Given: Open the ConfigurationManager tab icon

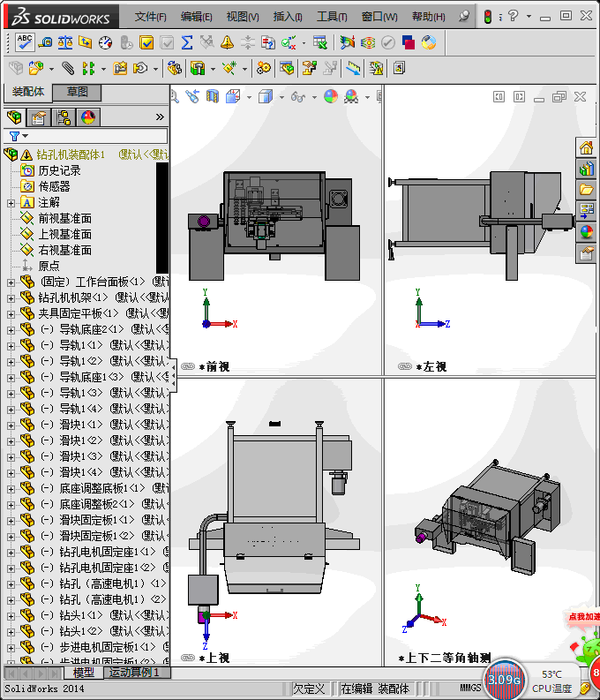Looking at the screenshot, I should 64,117.
